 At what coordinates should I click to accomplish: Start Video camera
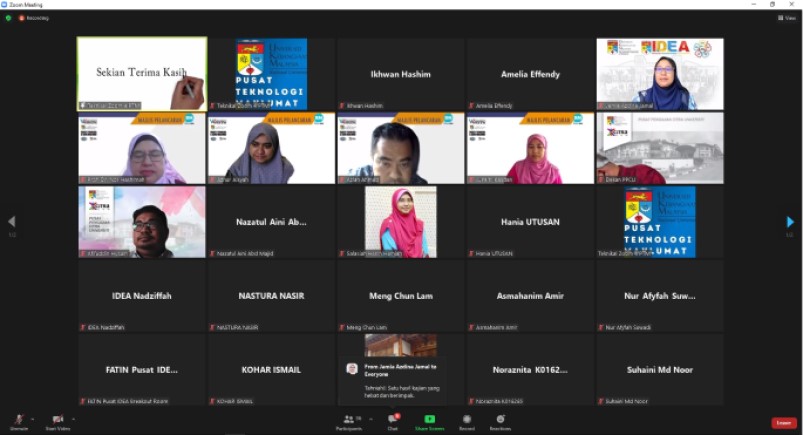[x=57, y=420]
